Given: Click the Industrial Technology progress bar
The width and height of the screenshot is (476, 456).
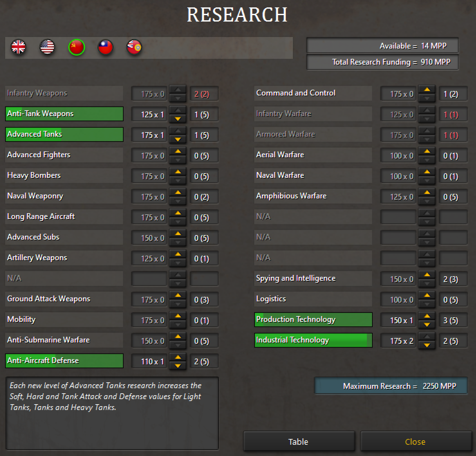Looking at the screenshot, I should (x=313, y=340).
